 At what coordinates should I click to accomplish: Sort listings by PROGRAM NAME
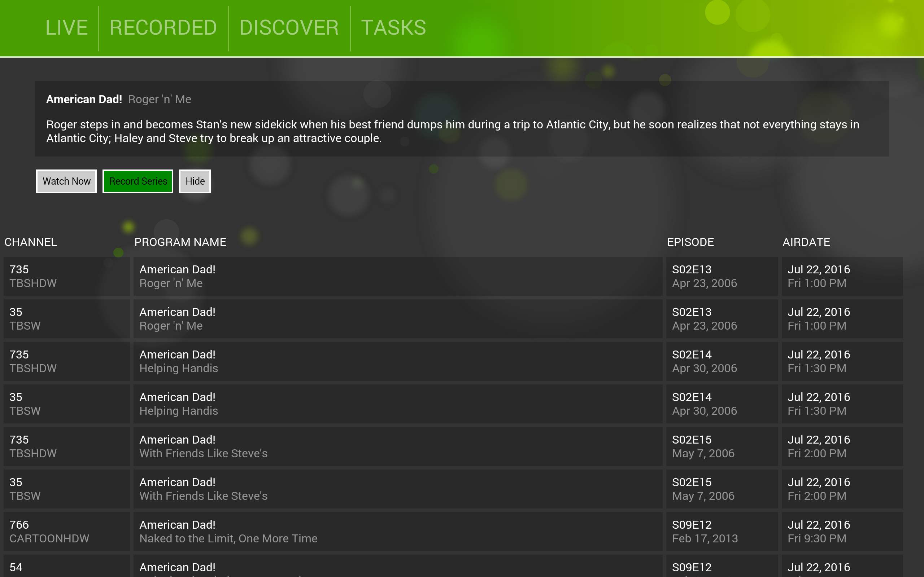click(180, 242)
